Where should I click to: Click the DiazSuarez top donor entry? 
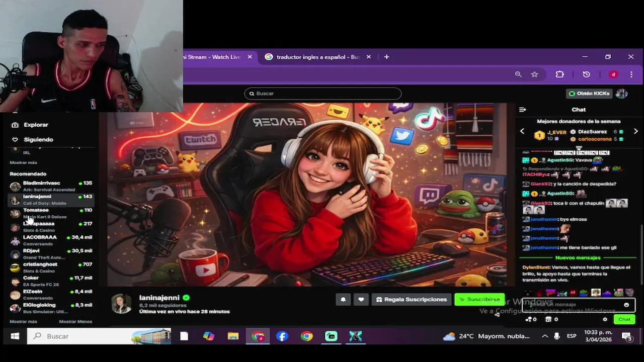coord(597,132)
